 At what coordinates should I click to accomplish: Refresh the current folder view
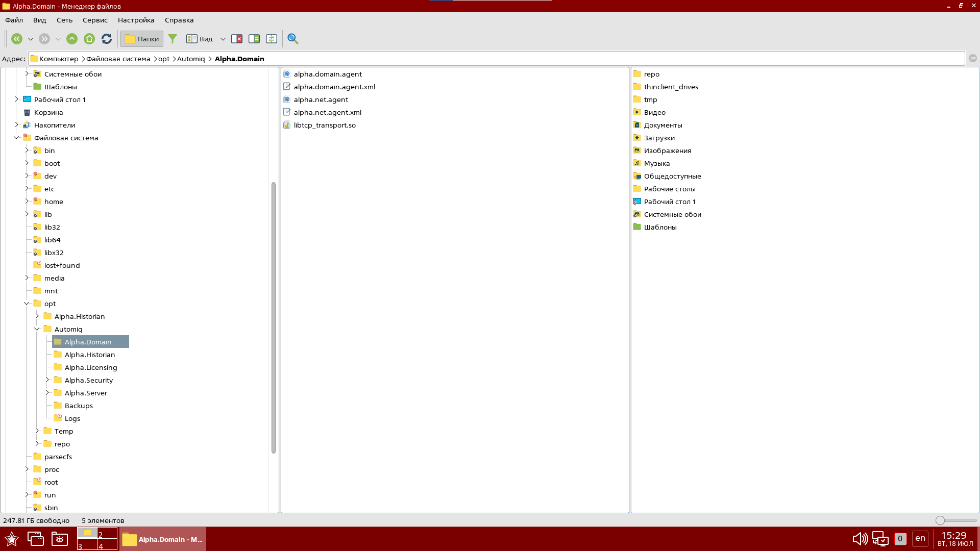tap(107, 39)
